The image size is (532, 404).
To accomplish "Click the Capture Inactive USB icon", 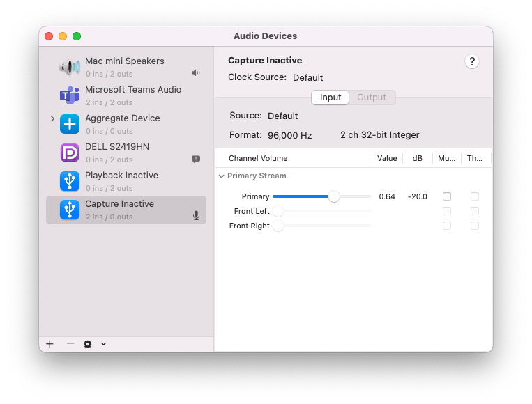I will pyautogui.click(x=70, y=210).
